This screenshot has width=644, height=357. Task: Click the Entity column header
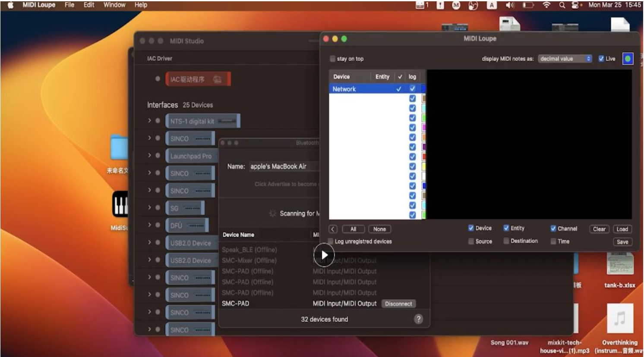coord(382,77)
